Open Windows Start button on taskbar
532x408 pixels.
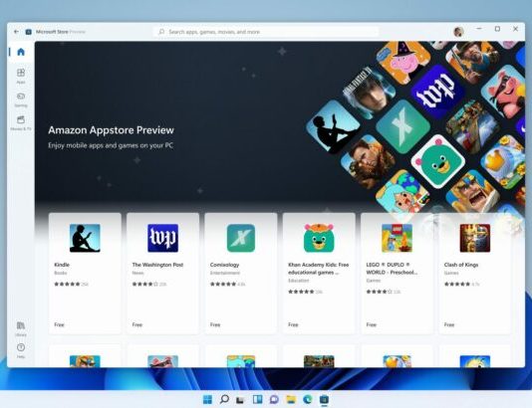207,399
